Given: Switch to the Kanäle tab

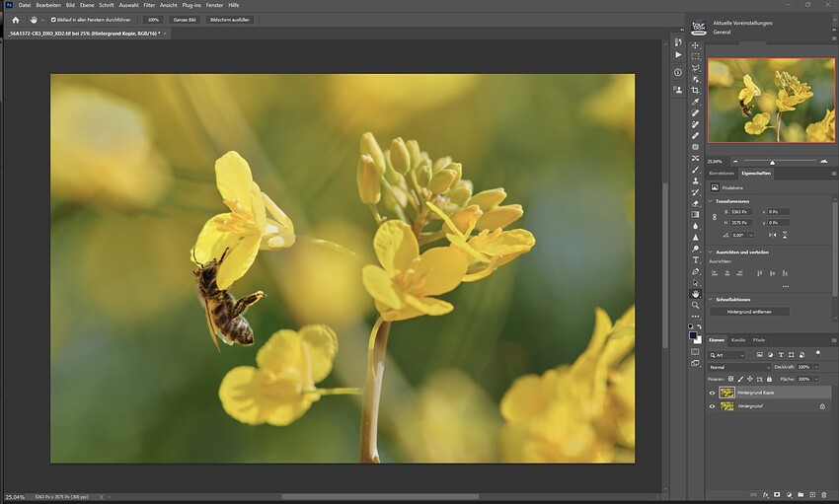Looking at the screenshot, I should (738, 340).
